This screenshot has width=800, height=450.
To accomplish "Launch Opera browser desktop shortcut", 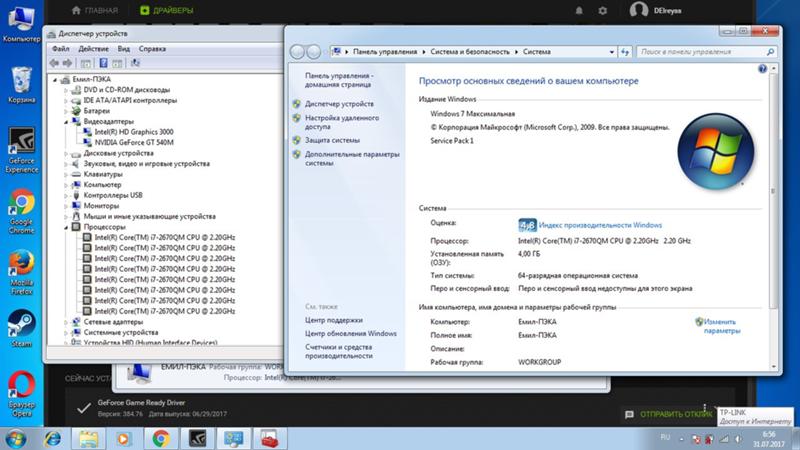I will pyautogui.click(x=21, y=394).
